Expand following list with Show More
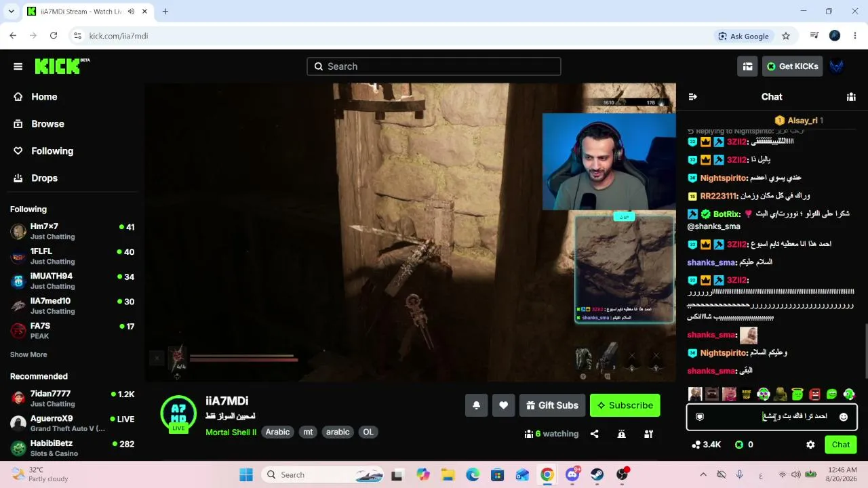This screenshot has height=488, width=868. pyautogui.click(x=28, y=354)
